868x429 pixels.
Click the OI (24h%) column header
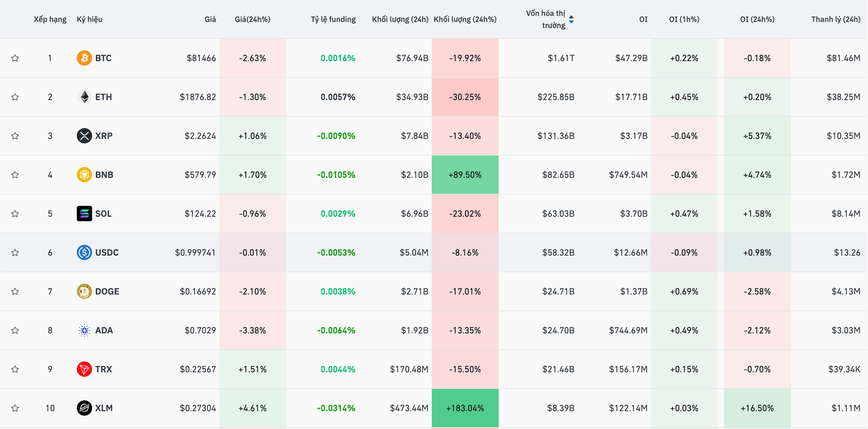point(757,19)
